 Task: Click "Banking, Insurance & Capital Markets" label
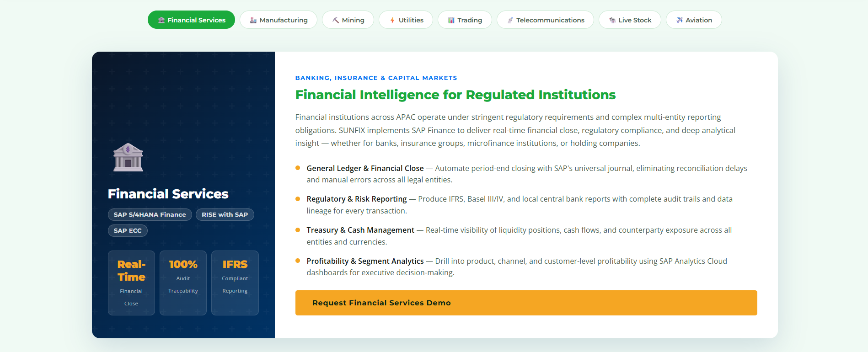click(376, 78)
